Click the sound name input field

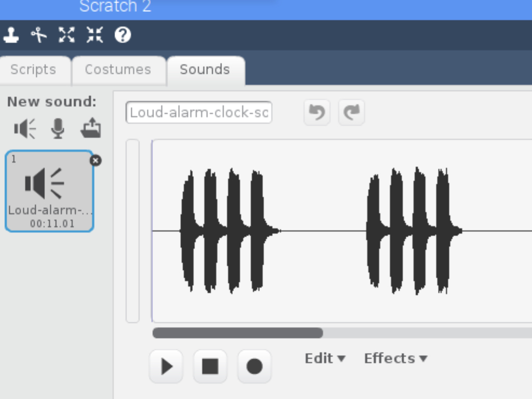pos(199,112)
